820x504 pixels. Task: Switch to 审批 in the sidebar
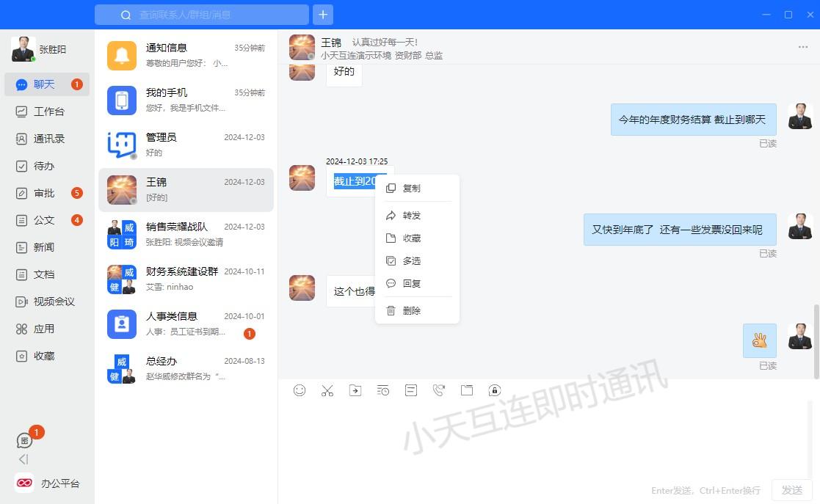pyautogui.click(x=44, y=193)
